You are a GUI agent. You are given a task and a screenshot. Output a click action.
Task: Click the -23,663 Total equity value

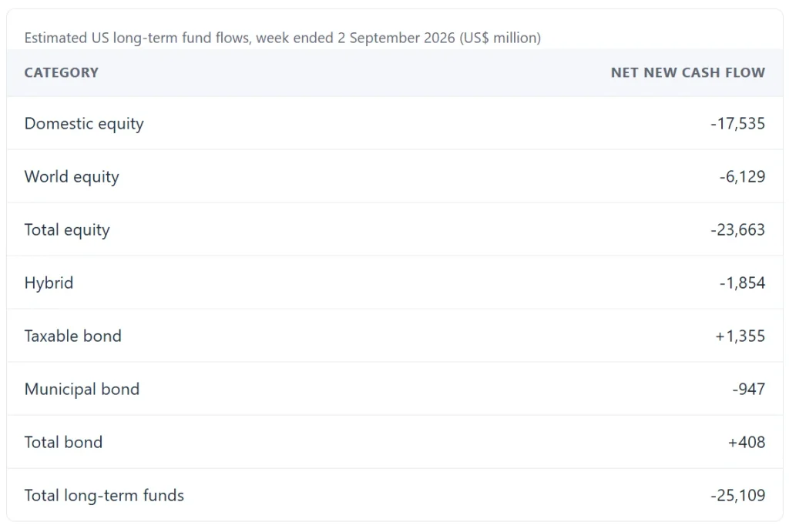pyautogui.click(x=737, y=229)
